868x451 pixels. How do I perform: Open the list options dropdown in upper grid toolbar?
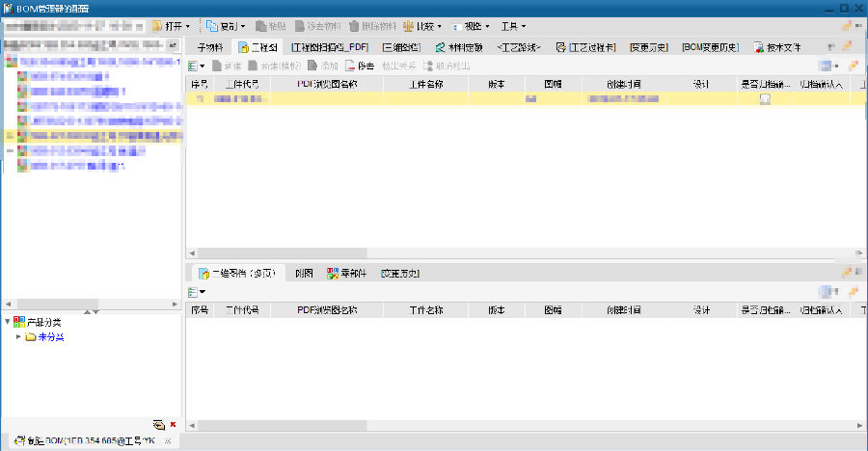(x=196, y=66)
